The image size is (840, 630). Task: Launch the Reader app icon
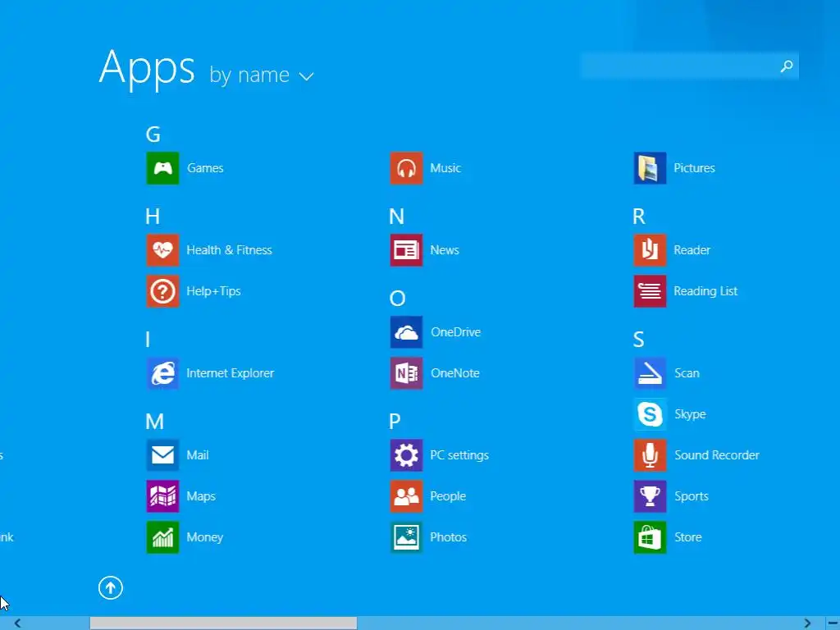point(651,250)
